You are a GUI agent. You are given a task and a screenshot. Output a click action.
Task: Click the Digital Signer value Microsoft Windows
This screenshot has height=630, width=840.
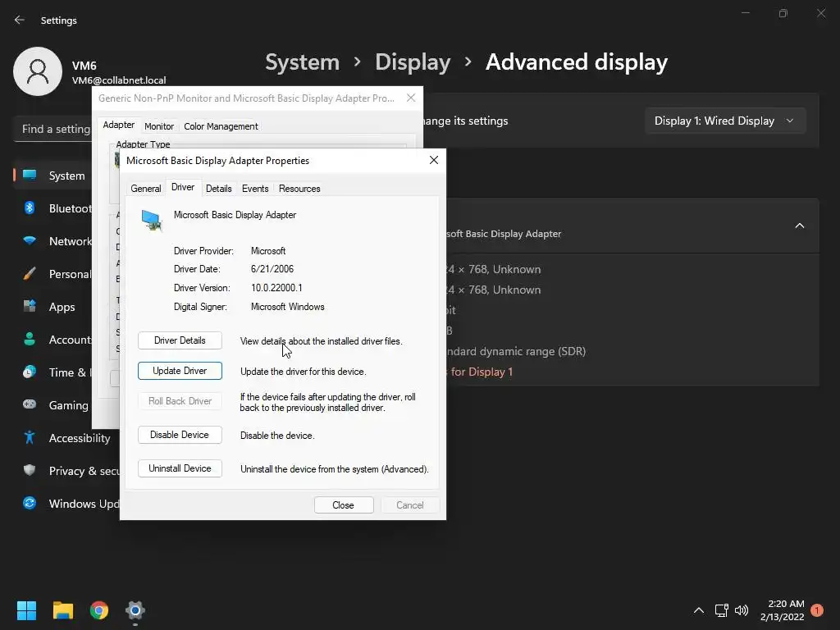coord(288,307)
